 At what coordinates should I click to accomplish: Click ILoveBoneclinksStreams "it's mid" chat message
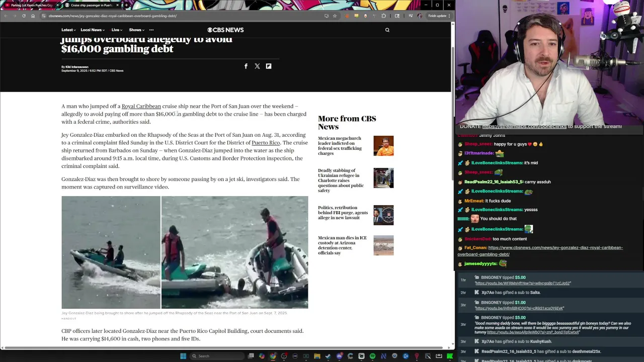tap(531, 163)
